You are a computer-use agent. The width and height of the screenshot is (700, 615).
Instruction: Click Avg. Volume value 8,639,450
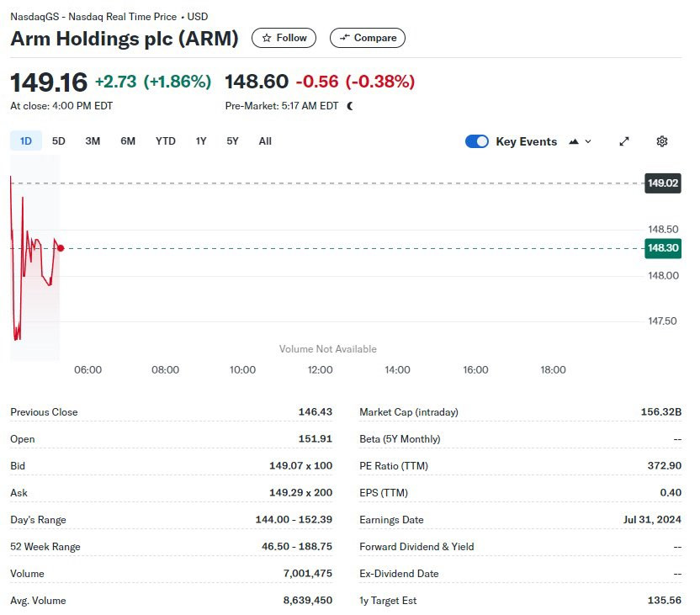[x=308, y=600]
